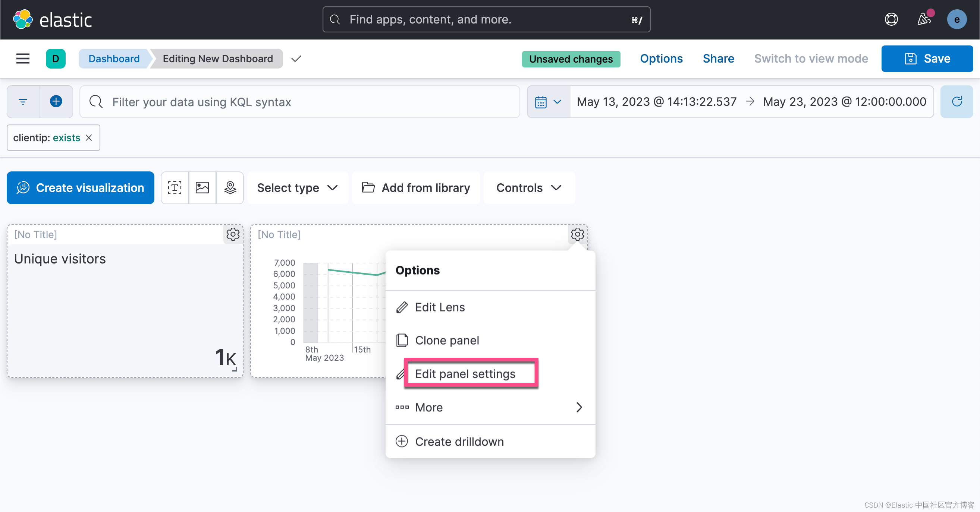This screenshot has height=512, width=980.
Task: Go to Dashboard breadcrumb
Action: [x=114, y=59]
